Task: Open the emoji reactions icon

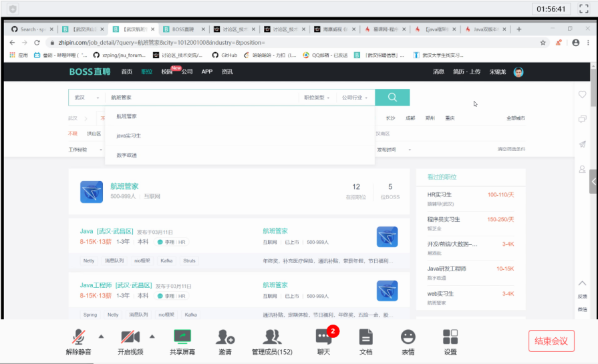Action: tap(408, 342)
